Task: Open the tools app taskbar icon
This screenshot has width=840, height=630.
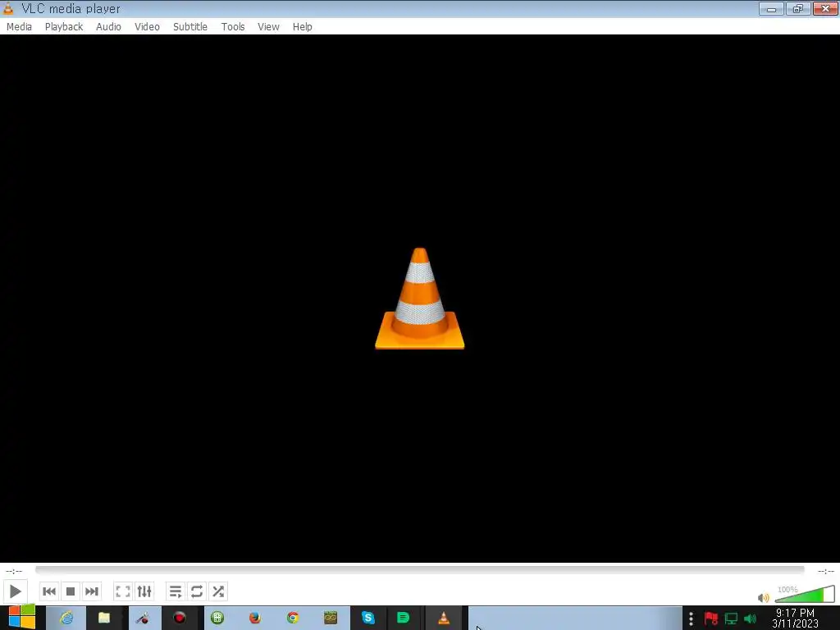Action: pyautogui.click(x=142, y=618)
